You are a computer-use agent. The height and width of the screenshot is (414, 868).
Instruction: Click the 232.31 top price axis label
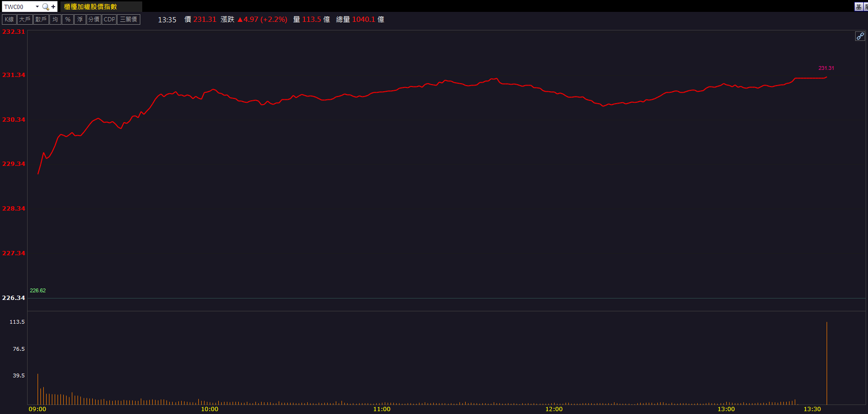point(13,32)
